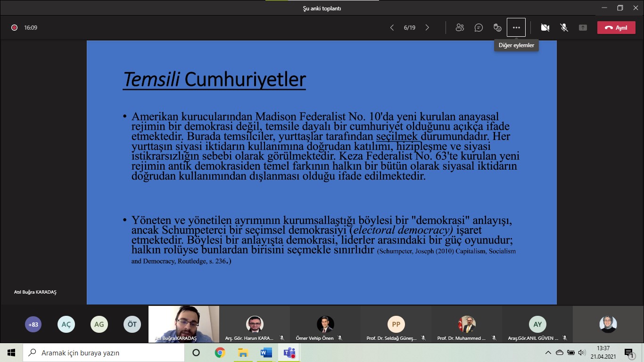The image size is (644, 362).
Task: Open File Explorer from the taskbar
Action: (243, 353)
